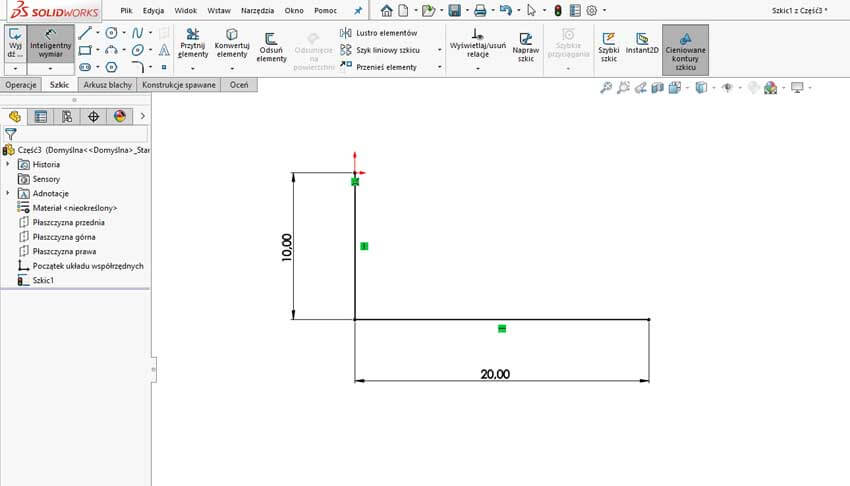
Task: Select the sketch Text tool
Action: tap(164, 50)
